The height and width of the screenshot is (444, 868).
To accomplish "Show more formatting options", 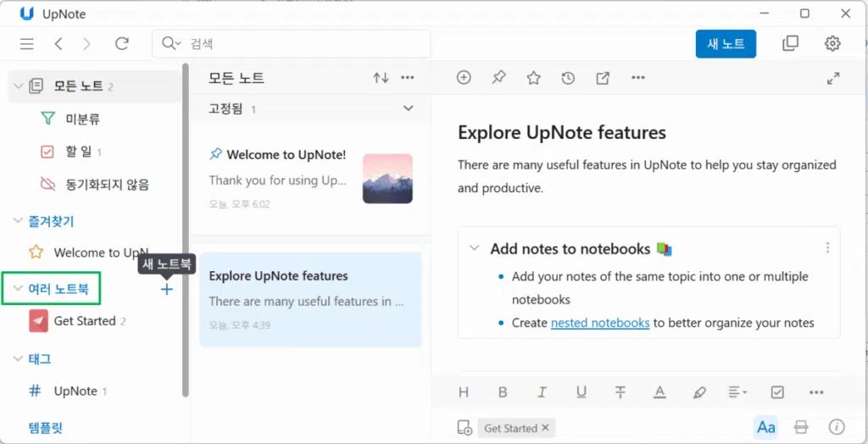I will point(816,392).
